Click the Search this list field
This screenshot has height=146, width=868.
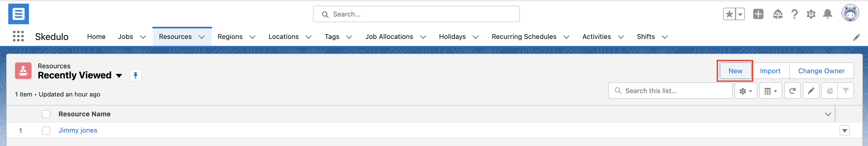tap(674, 91)
